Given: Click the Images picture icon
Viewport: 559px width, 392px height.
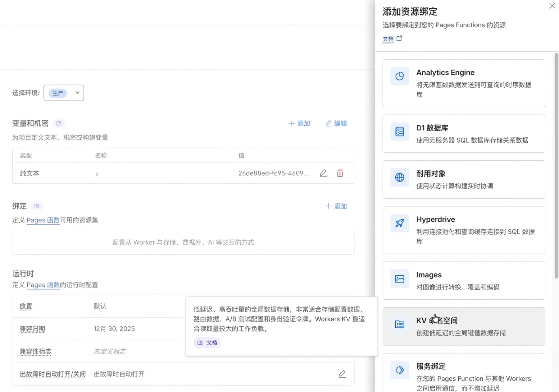Looking at the screenshot, I should (x=400, y=278).
